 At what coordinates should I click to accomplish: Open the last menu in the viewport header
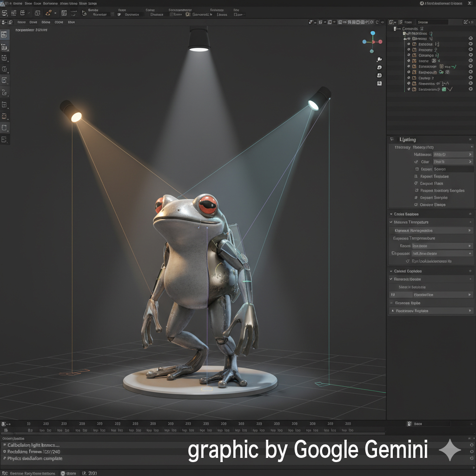point(71,22)
